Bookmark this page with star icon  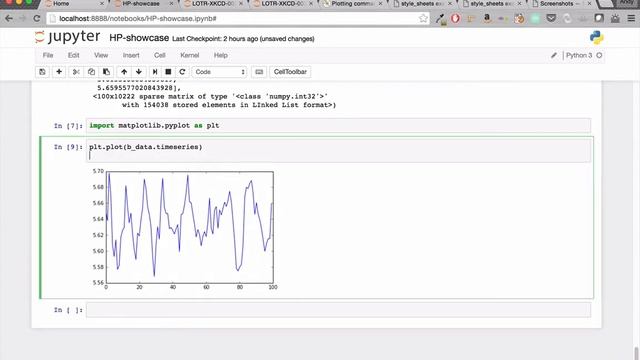(423, 18)
